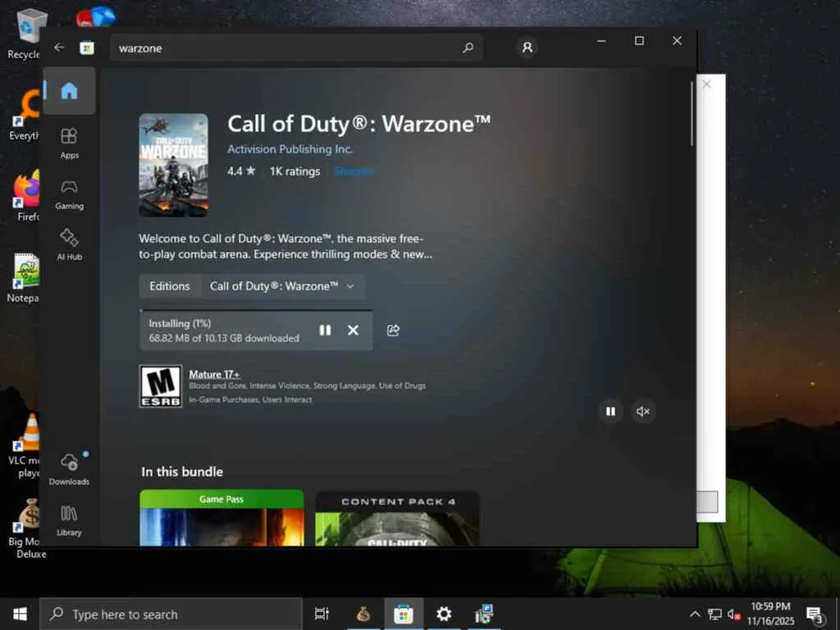Screen dimensions: 840x630
Task: Click the ESRB M rating badge
Action: [x=161, y=386]
